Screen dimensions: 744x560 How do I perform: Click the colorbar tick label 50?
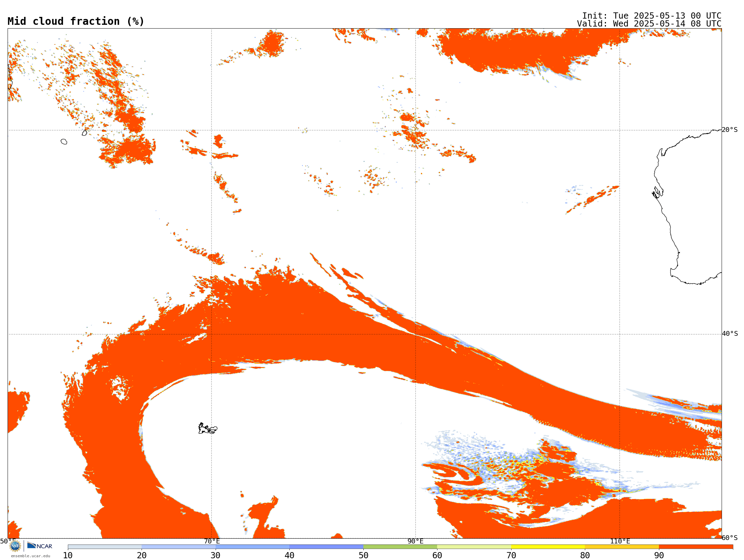pos(363,555)
